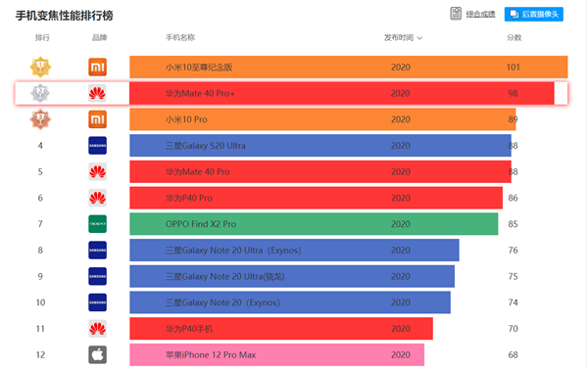The height and width of the screenshot is (368, 588).
Task: Click rank number 7
Action: click(40, 224)
